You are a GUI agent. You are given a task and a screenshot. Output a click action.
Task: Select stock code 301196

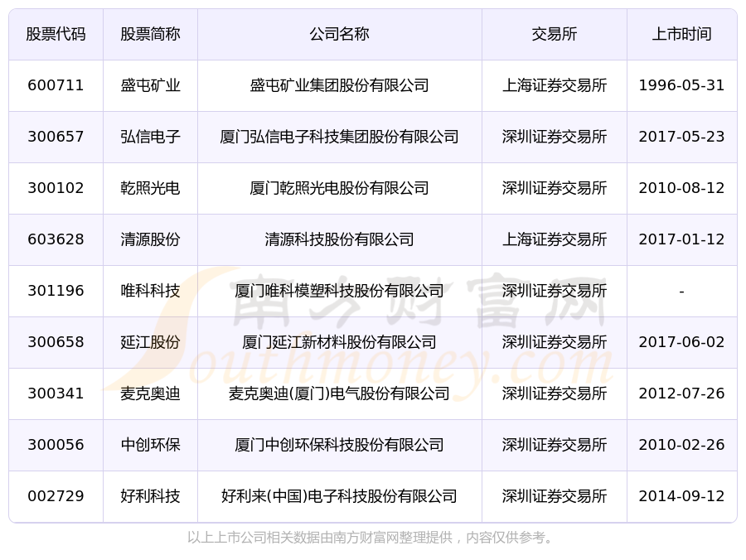pos(56,291)
